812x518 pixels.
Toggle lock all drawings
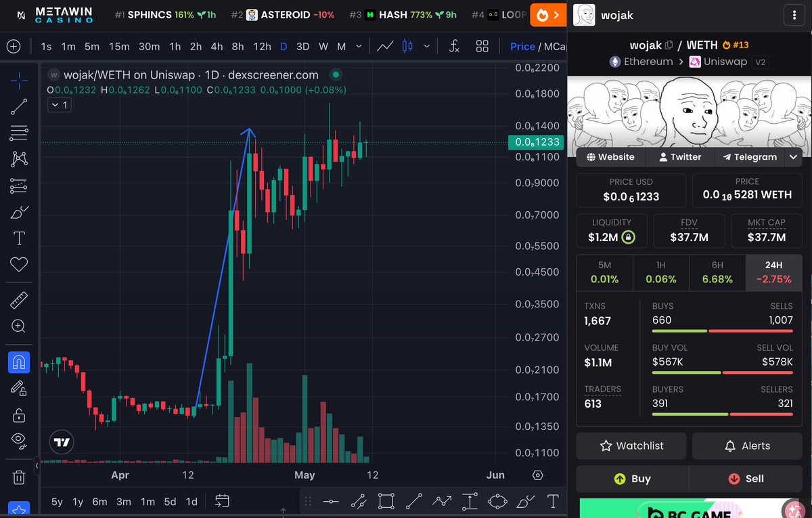pos(19,414)
